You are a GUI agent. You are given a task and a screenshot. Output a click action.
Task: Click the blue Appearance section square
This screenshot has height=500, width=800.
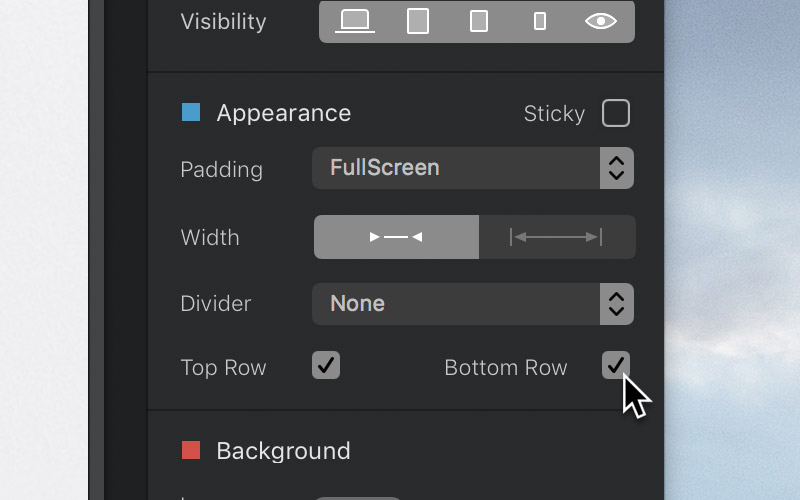pyautogui.click(x=191, y=112)
